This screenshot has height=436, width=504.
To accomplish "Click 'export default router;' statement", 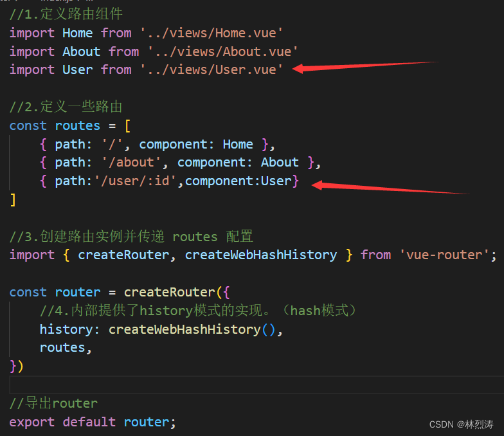I will click(93, 422).
